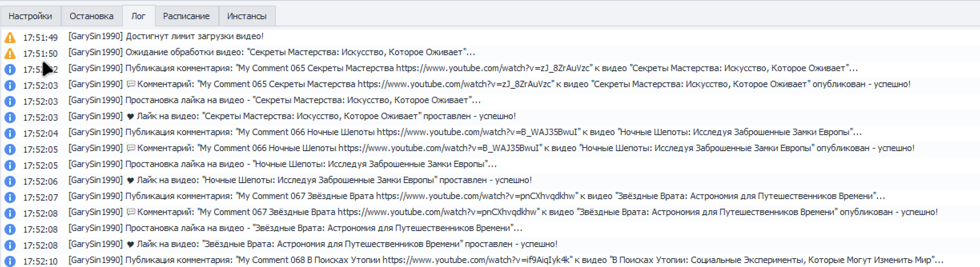
Task: Click speech bubble icon in Comment 065 row
Action: click(131, 84)
